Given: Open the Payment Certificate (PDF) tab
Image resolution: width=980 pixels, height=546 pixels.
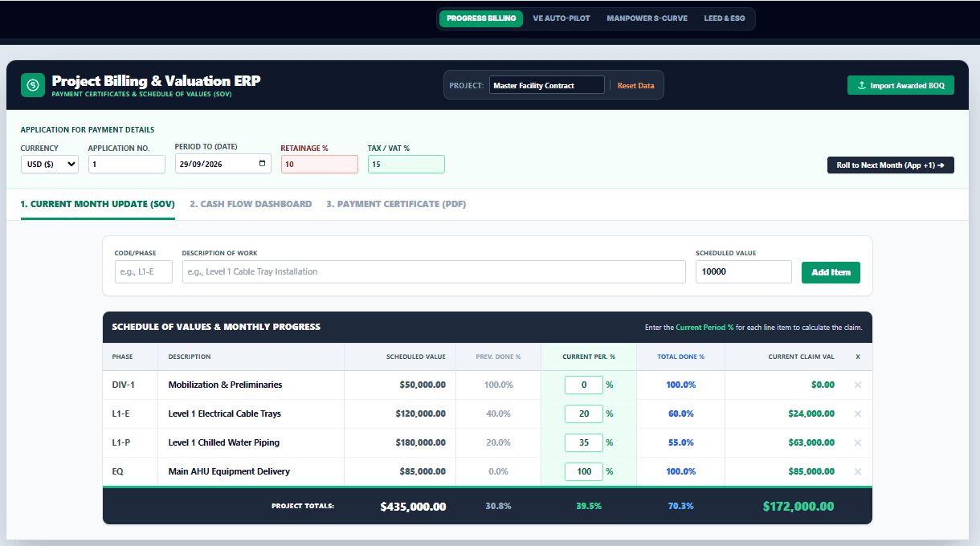Looking at the screenshot, I should click(396, 204).
